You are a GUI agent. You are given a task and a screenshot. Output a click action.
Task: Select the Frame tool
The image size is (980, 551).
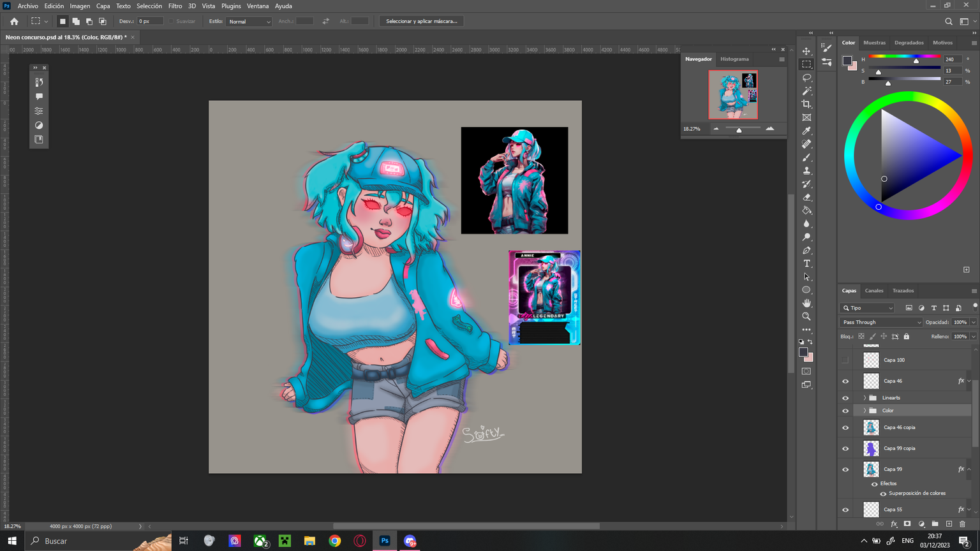point(806,117)
